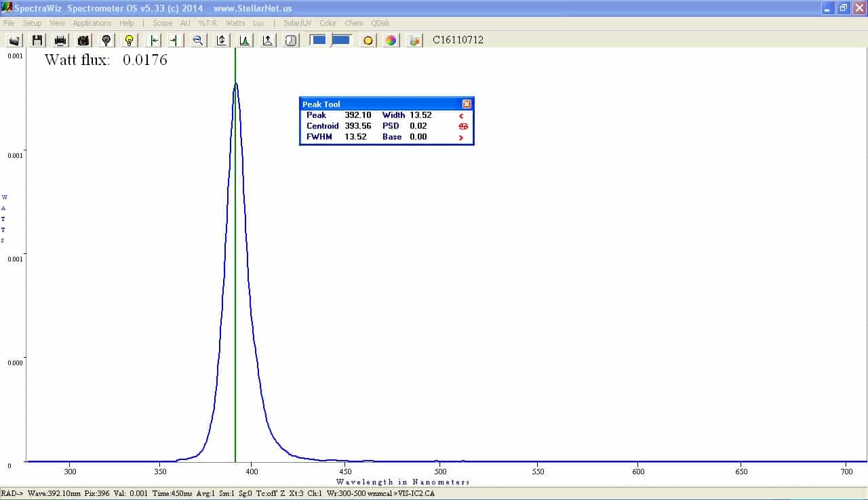Click Time:450ms in status bar
This screenshot has width=868, height=500.
coord(172,493)
